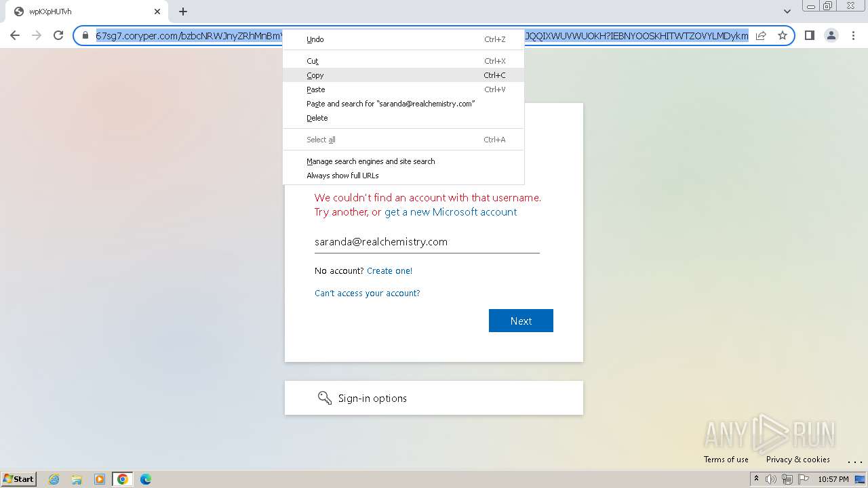Viewport: 868px width, 488px height.
Task: Show hidden tray icons arrow
Action: (756, 479)
